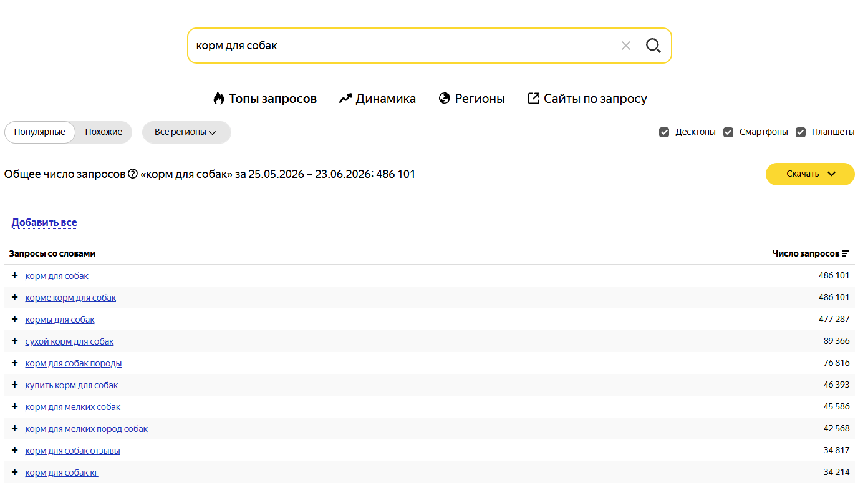Add 'корм для мелких пород собак' with plus

15,428
